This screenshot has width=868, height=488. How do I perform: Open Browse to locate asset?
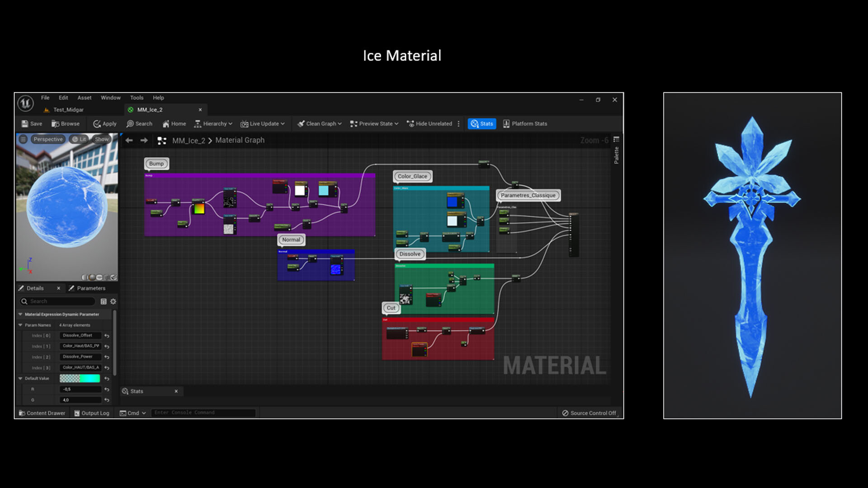click(x=66, y=124)
